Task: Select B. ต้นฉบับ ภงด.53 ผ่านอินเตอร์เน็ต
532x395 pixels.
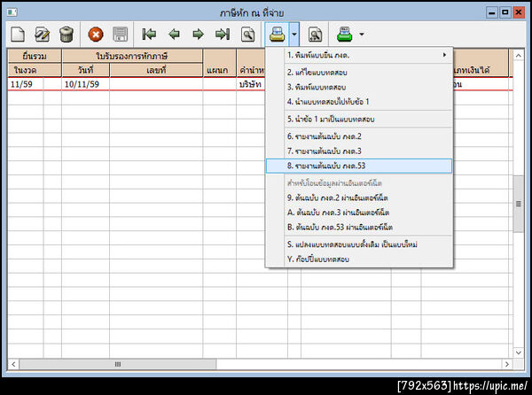Action: point(360,227)
